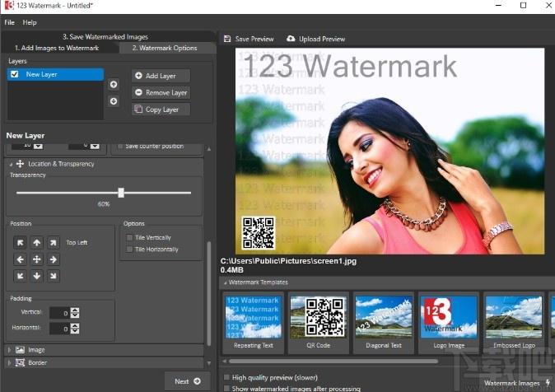Select the Logo Image template
Image resolution: width=555 pixels, height=392 pixels.
(x=449, y=323)
